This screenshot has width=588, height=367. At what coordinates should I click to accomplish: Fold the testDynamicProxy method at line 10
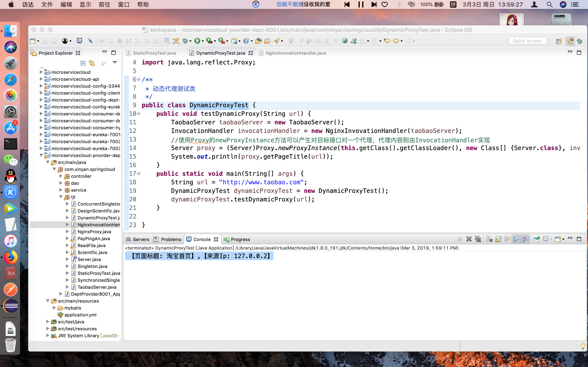point(139,114)
